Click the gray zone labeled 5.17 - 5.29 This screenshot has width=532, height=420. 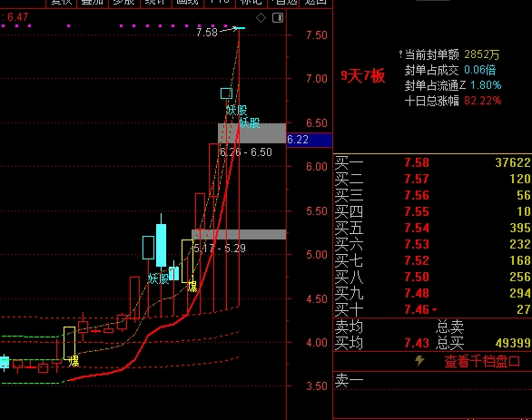tap(239, 234)
